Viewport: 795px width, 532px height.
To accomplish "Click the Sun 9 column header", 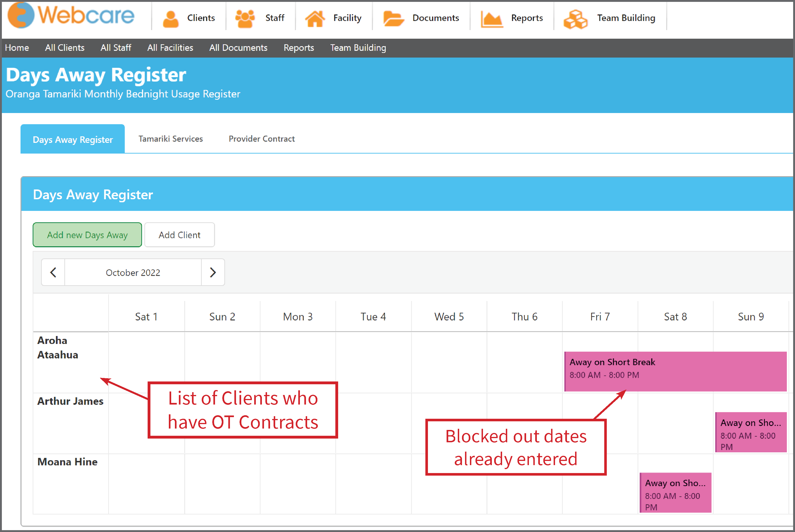I will 750,316.
